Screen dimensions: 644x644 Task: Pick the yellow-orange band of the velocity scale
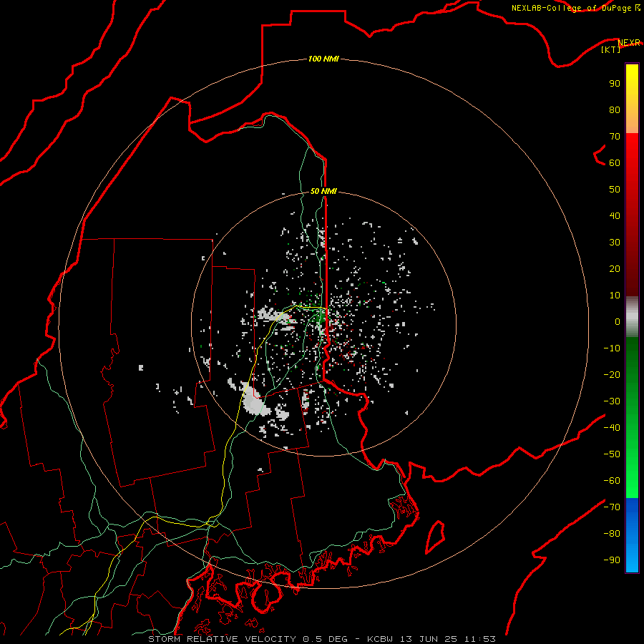632,99
